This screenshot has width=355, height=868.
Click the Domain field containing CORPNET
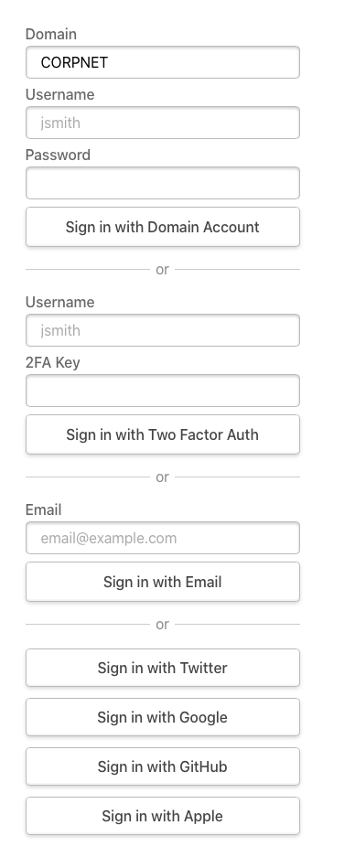pyautogui.click(x=162, y=62)
